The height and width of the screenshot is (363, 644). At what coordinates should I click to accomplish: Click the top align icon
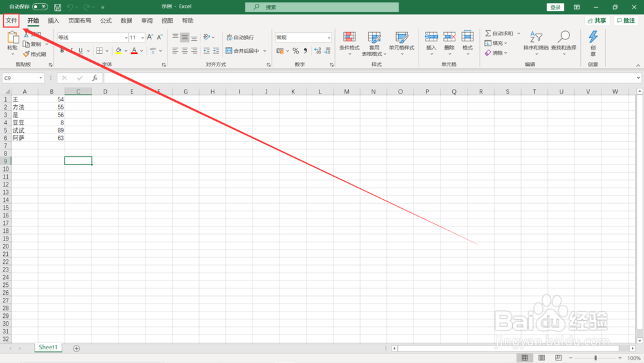(175, 37)
